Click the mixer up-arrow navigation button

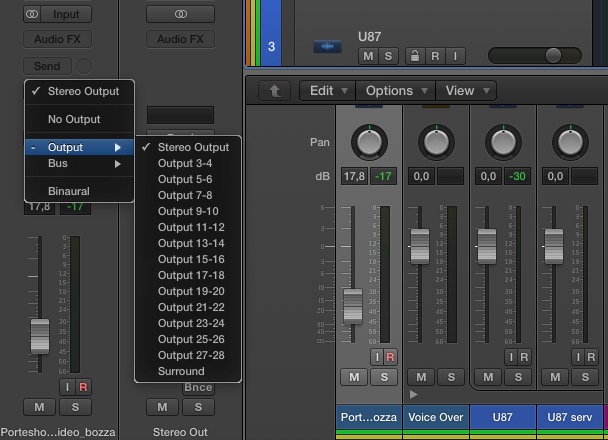[x=275, y=91]
